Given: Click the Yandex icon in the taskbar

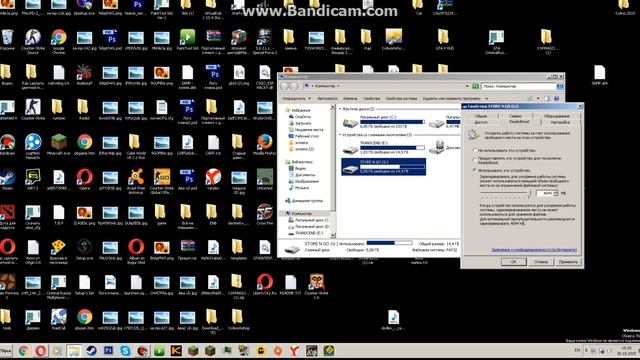Looking at the screenshot, I should pos(294,351).
